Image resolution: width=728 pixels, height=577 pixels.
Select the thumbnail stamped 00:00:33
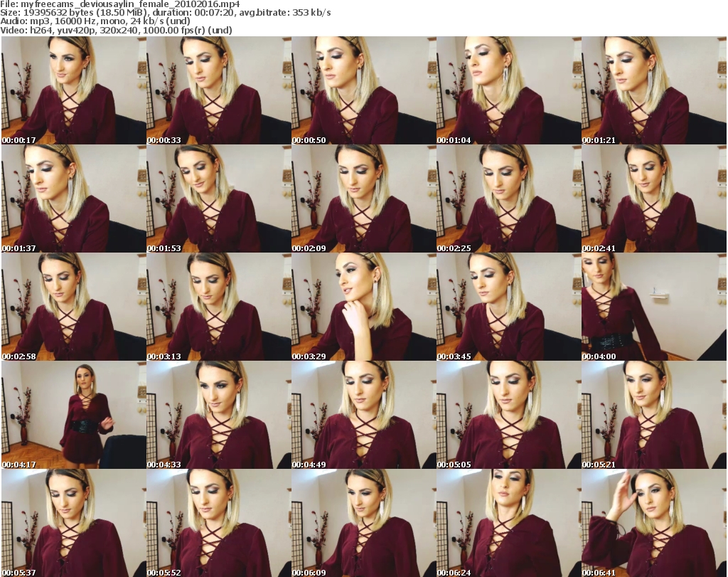click(x=219, y=90)
